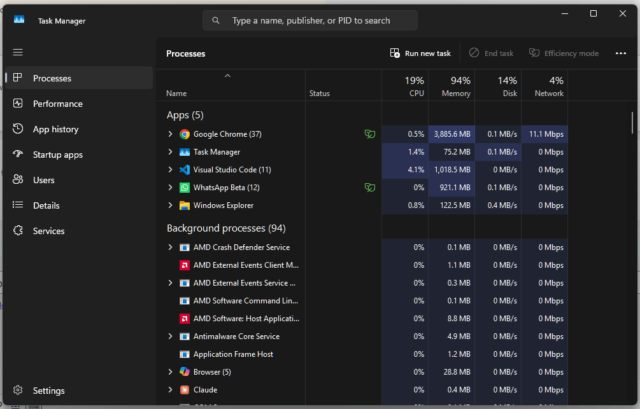Sort processes by Disk column

coord(498,85)
